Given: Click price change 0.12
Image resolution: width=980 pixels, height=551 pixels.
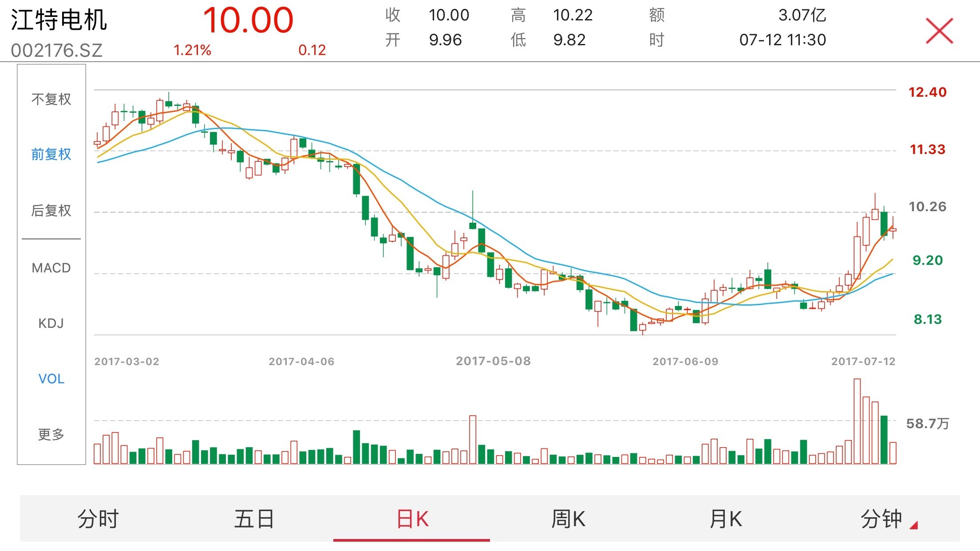Looking at the screenshot, I should click(312, 50).
